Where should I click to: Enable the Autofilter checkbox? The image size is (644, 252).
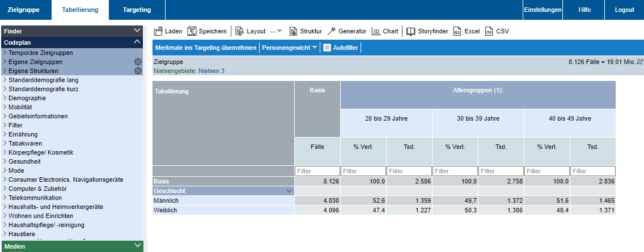tap(327, 48)
